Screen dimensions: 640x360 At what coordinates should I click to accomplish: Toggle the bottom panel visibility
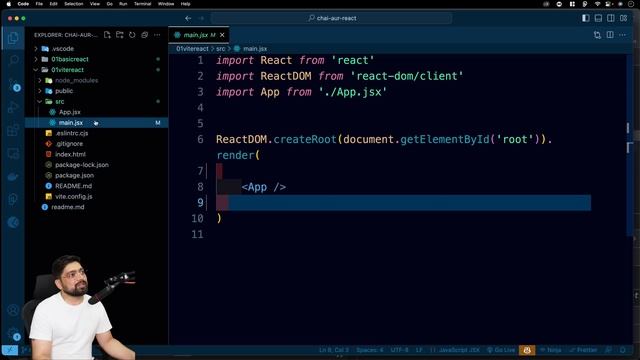(598, 18)
